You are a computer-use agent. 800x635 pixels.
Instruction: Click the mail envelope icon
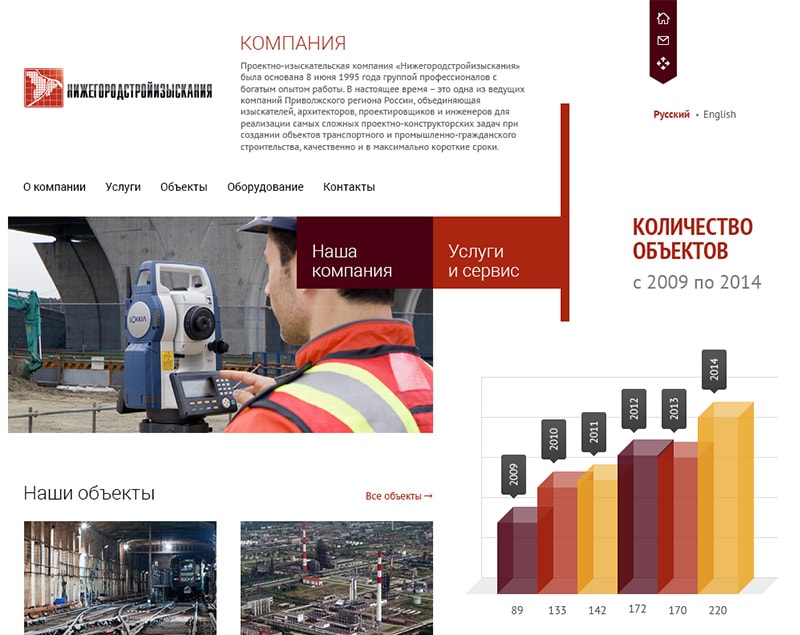pos(662,41)
